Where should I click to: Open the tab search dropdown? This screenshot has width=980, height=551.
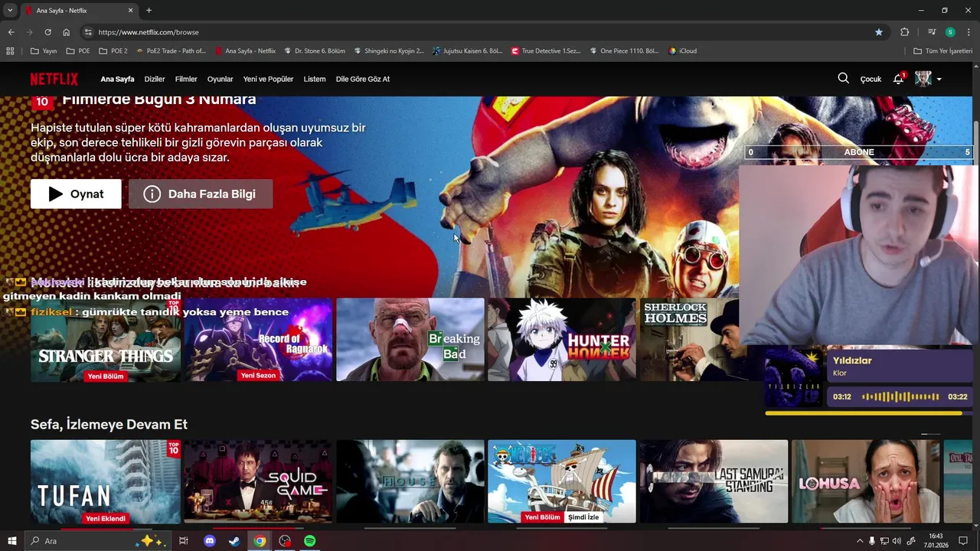coord(10,10)
